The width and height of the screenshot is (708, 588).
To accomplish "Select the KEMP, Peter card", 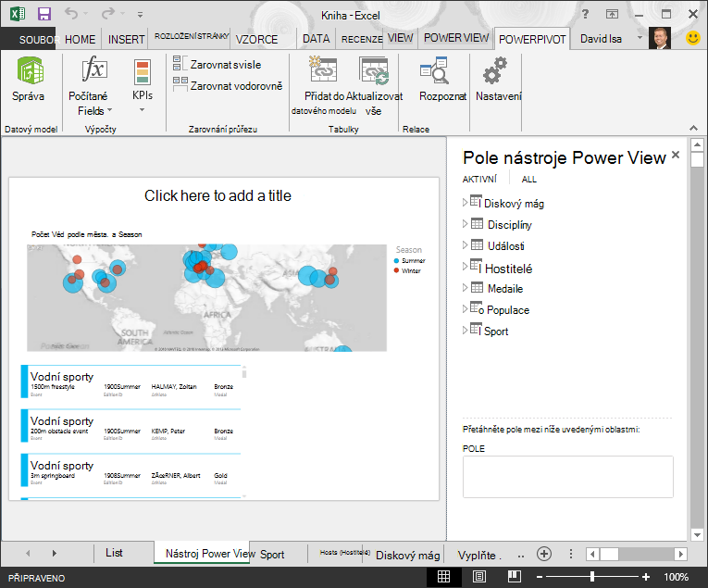I will point(130,426).
